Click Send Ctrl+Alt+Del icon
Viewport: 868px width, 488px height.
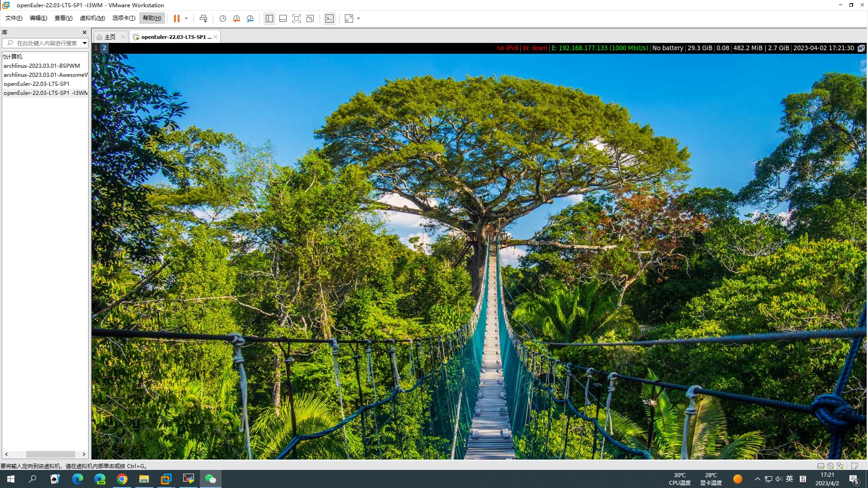(203, 19)
